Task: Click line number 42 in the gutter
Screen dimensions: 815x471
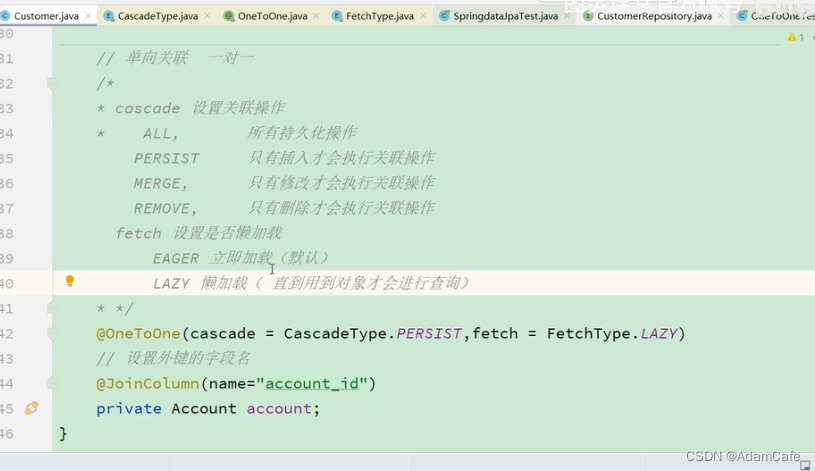Action: pyautogui.click(x=7, y=333)
